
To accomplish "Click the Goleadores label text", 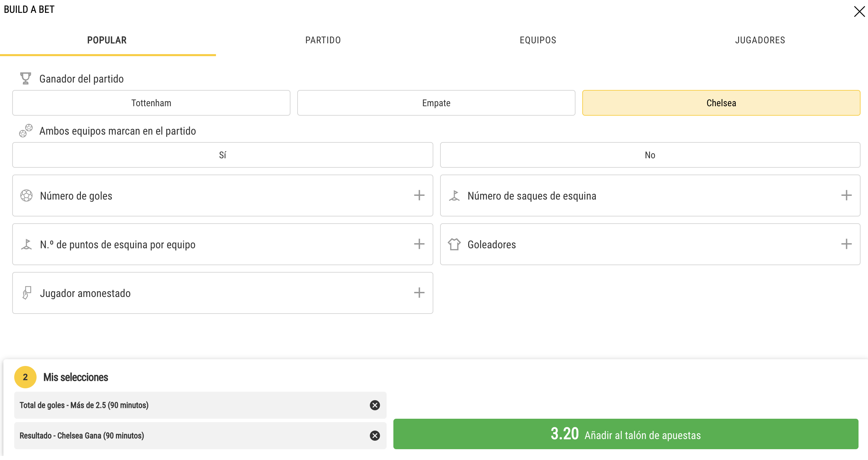I will [x=492, y=245].
